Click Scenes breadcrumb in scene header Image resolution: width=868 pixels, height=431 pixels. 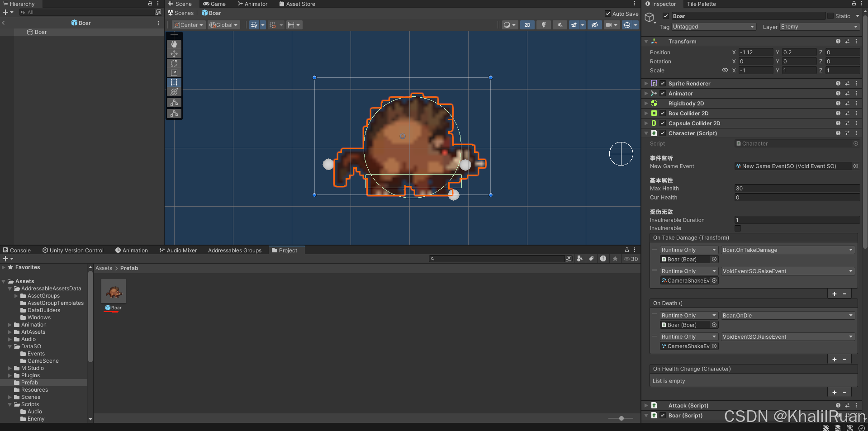click(180, 13)
